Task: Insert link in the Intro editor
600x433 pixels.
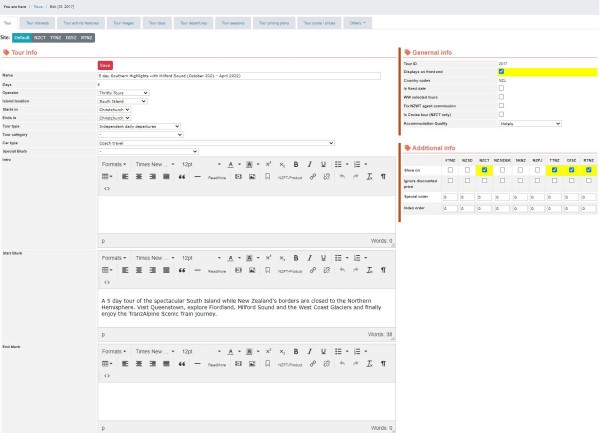Action: [313, 177]
